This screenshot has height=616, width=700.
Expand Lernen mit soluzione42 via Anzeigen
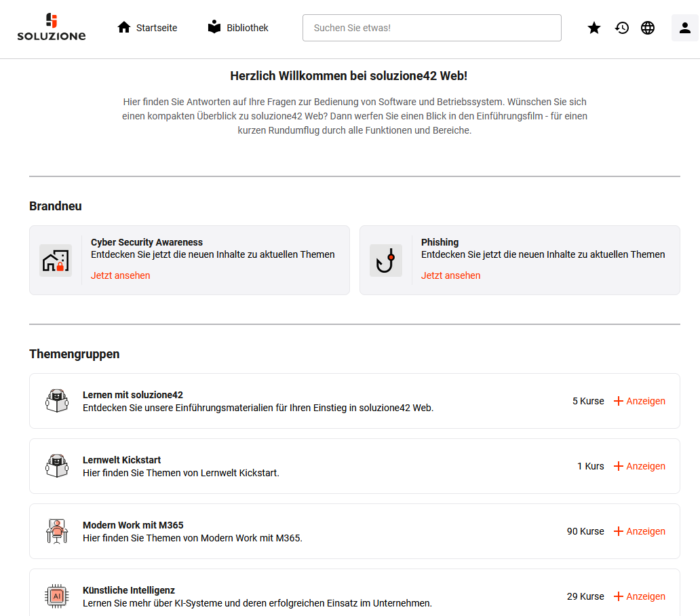[639, 401]
